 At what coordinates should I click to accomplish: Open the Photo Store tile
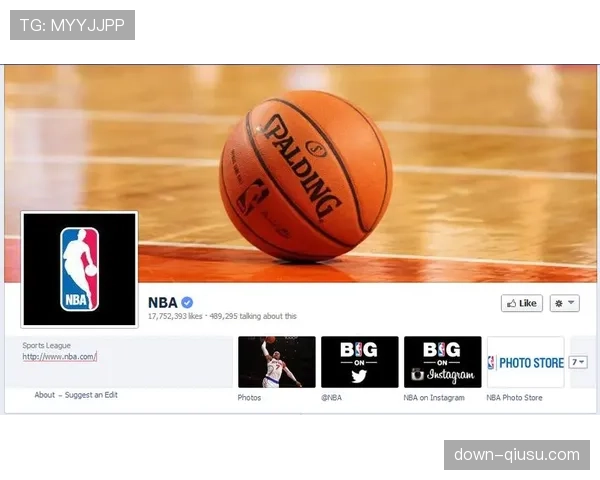(x=526, y=362)
